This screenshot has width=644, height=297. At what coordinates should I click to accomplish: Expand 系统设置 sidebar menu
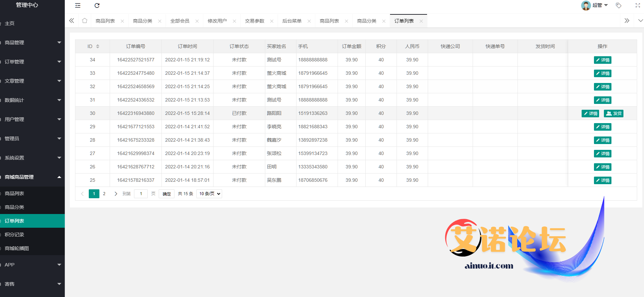click(32, 158)
